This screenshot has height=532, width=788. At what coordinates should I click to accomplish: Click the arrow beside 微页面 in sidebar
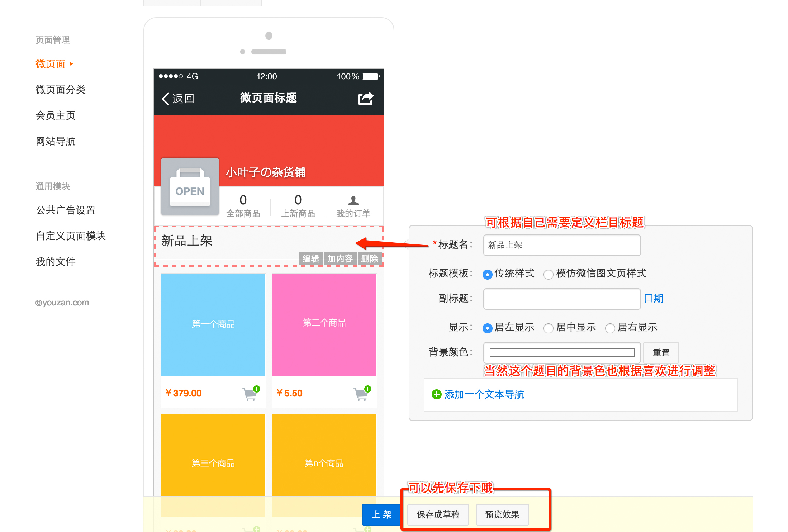click(71, 64)
